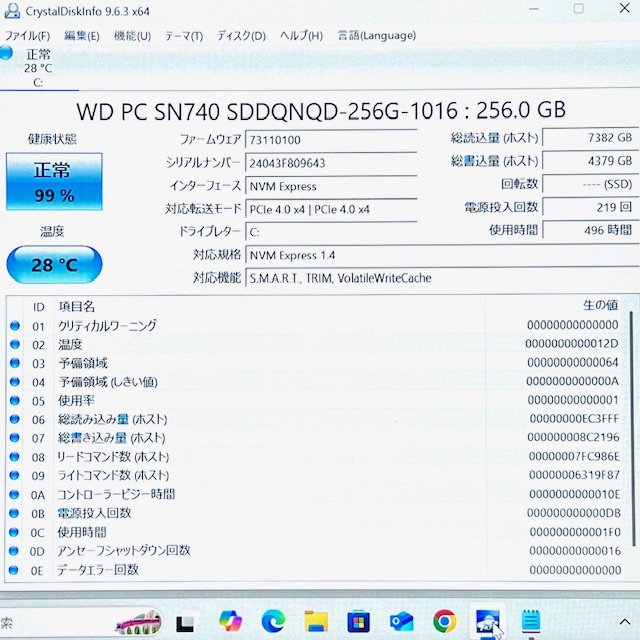The height and width of the screenshot is (640, 640).
Task: Click power on count value 219 回
Action: click(590, 207)
